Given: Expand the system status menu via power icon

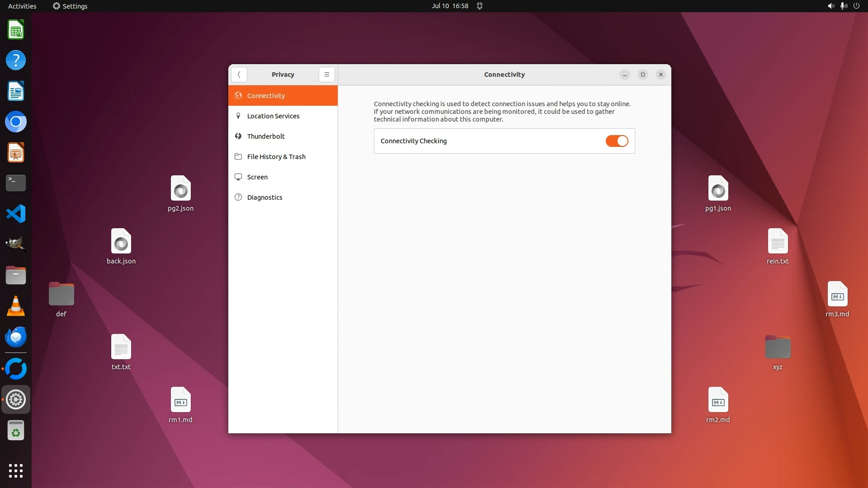Looking at the screenshot, I should coord(856,6).
